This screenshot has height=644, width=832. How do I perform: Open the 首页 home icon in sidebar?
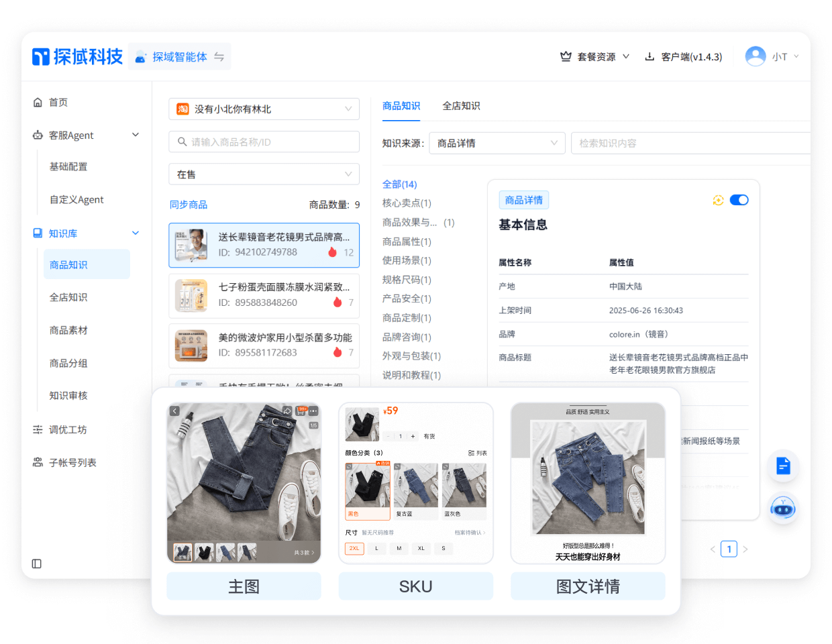pyautogui.click(x=37, y=102)
